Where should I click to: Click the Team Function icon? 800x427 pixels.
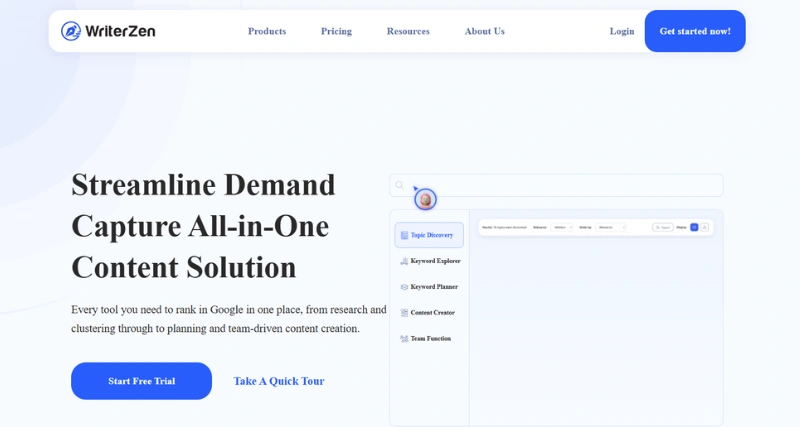(404, 339)
